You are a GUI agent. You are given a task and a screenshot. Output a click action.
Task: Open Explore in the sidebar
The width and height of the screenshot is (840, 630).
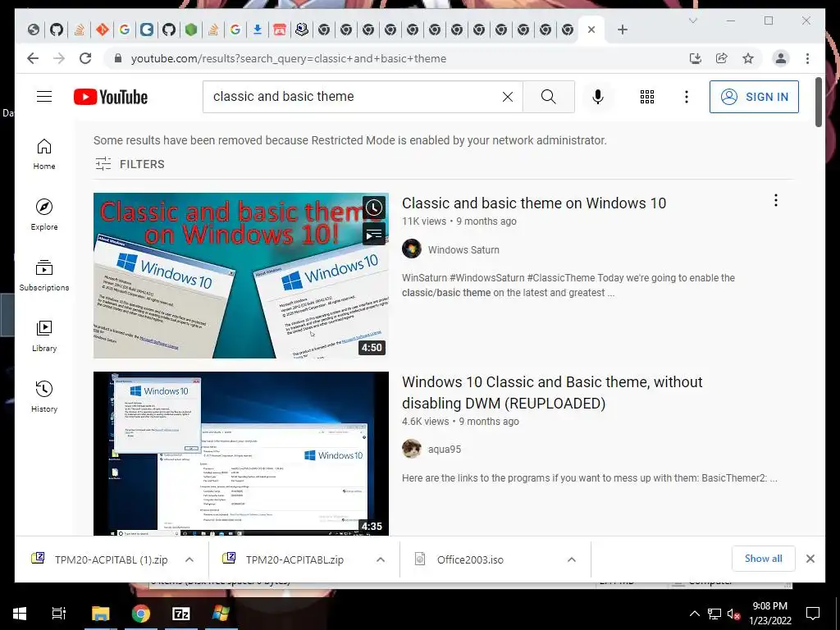[44, 215]
